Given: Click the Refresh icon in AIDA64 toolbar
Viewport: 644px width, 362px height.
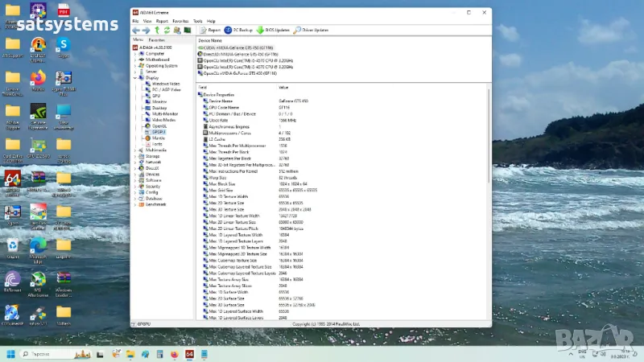Looking at the screenshot, I should pos(167,30).
